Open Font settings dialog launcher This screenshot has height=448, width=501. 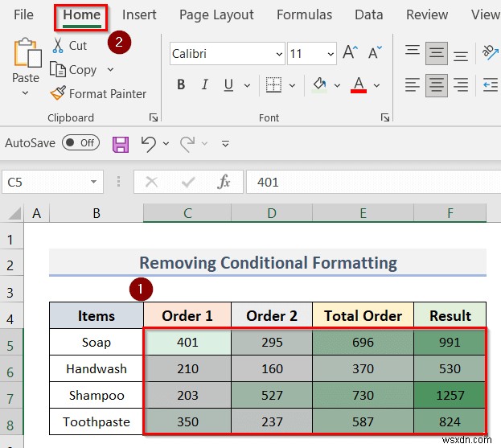385,117
